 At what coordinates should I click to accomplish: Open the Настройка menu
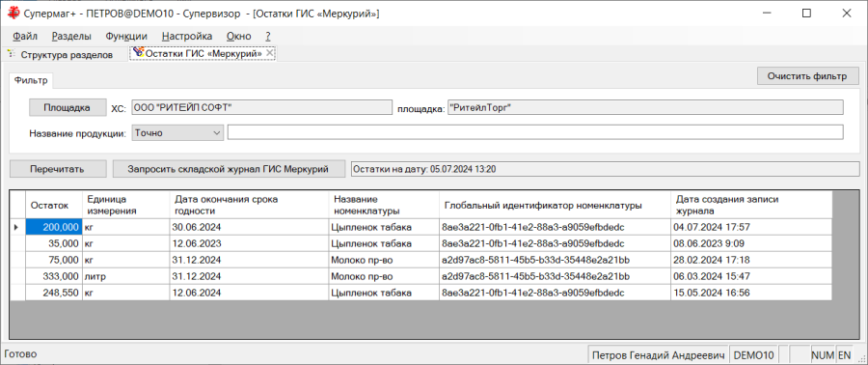[187, 36]
